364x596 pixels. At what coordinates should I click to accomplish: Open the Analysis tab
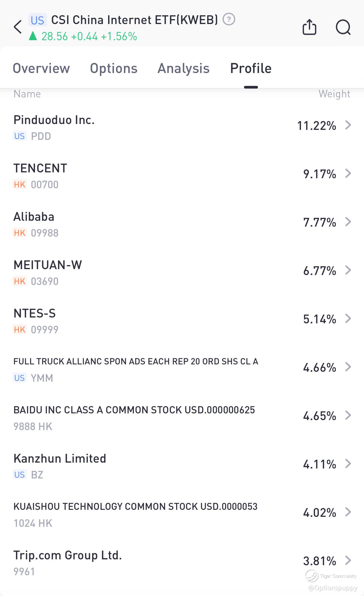coord(183,68)
